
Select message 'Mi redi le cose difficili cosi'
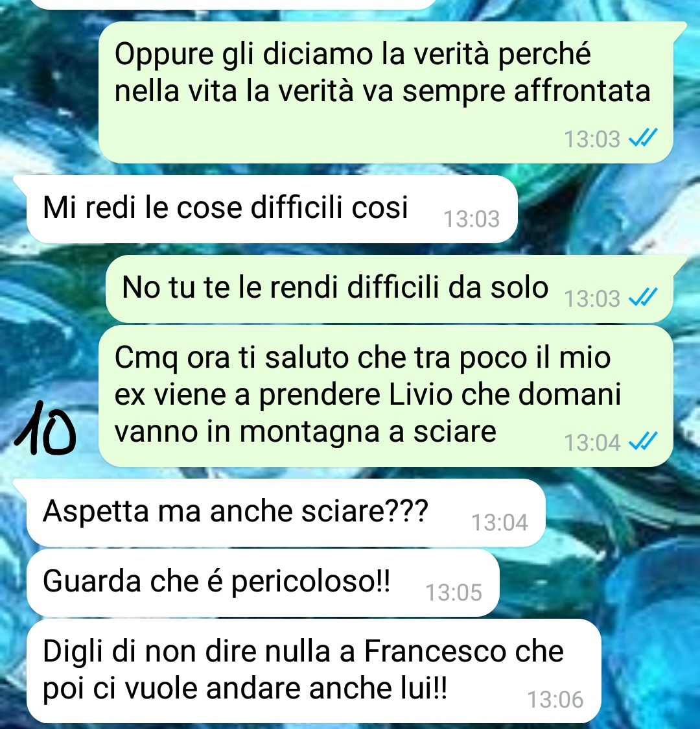tap(272, 209)
